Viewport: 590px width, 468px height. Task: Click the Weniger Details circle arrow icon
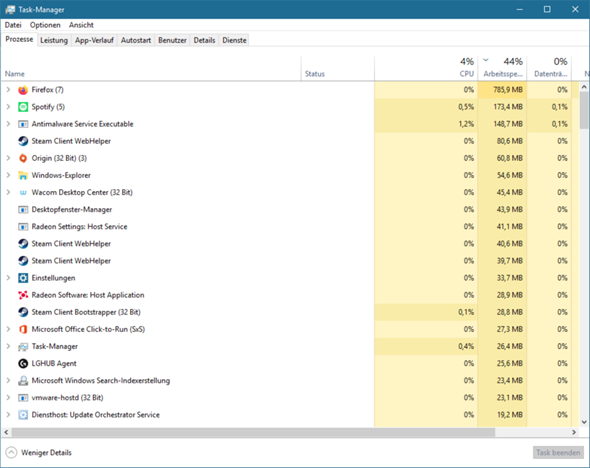coord(11,452)
